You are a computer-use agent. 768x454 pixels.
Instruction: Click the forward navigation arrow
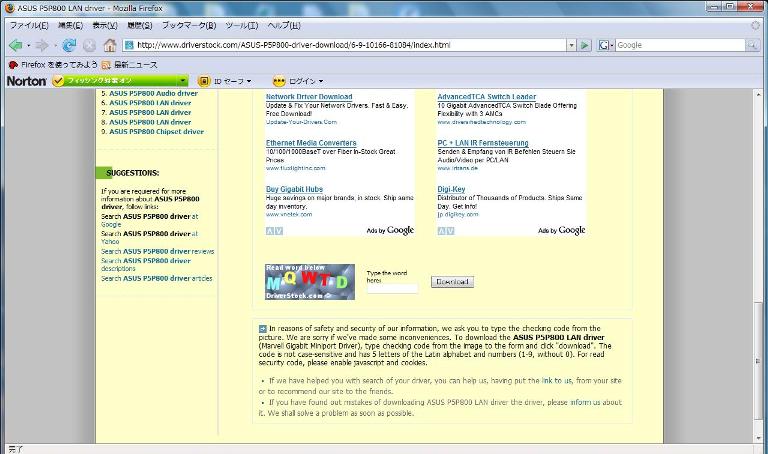[42, 46]
